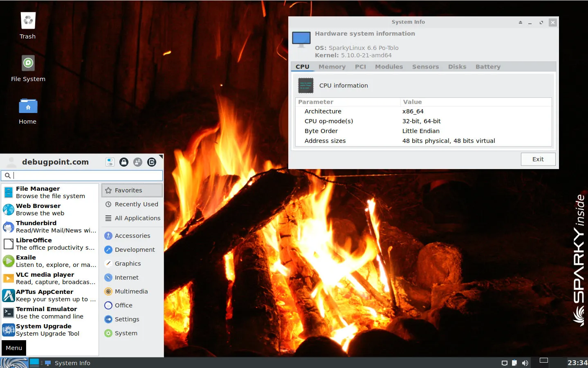Click the show desktop button in taskbar
The image size is (588, 368).
[x=34, y=363]
